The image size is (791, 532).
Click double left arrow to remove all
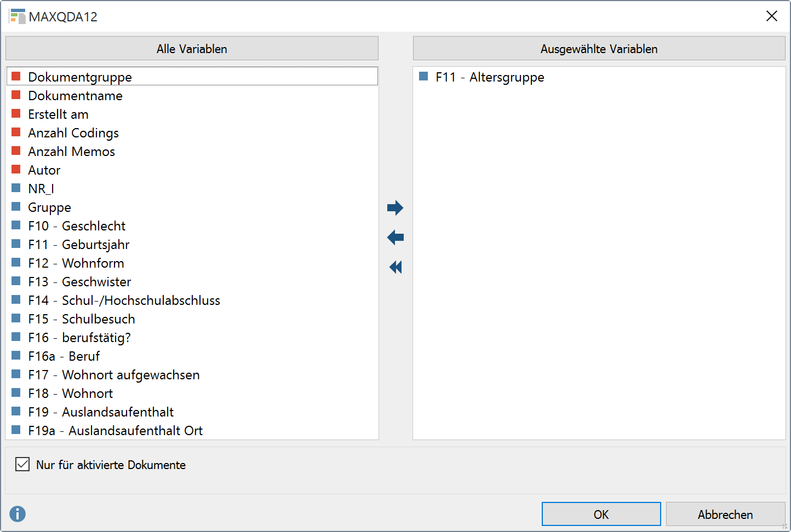(x=395, y=267)
